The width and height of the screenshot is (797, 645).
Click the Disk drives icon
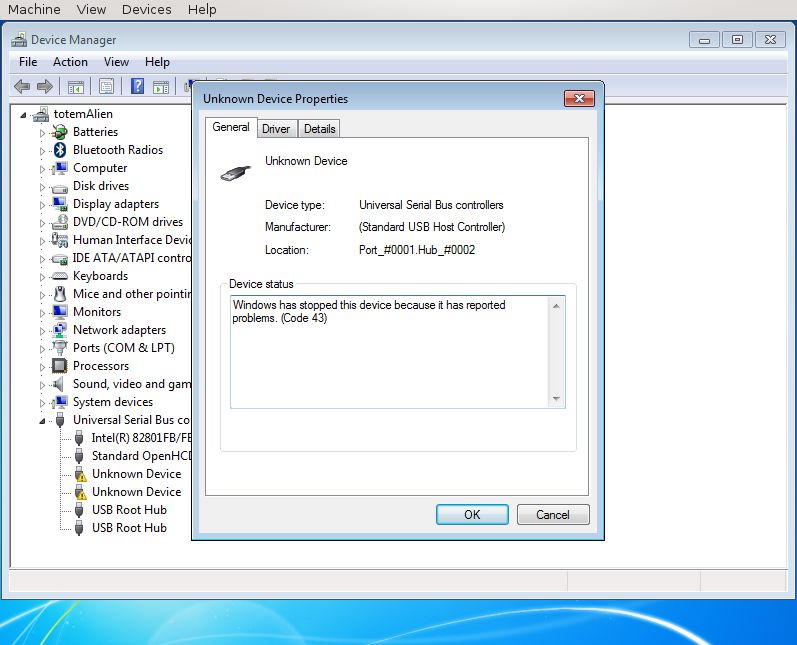pyautogui.click(x=59, y=187)
